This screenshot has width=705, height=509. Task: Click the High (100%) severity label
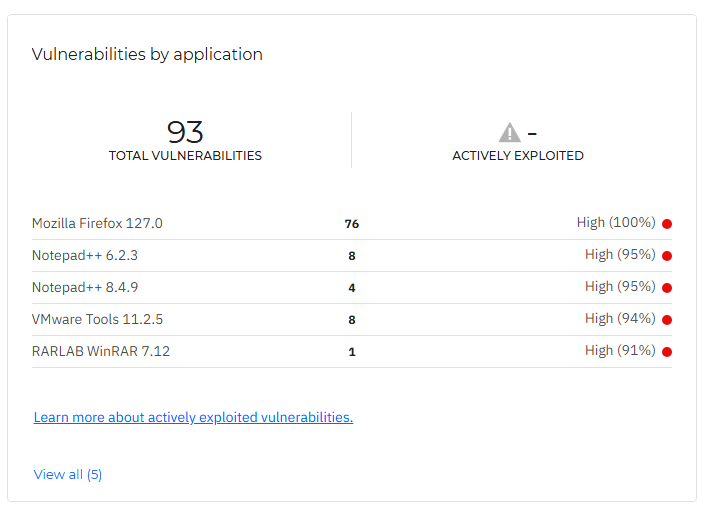click(616, 222)
